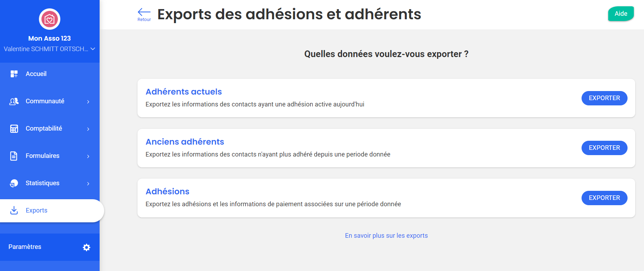Click the Communauté people icon

[x=14, y=101]
